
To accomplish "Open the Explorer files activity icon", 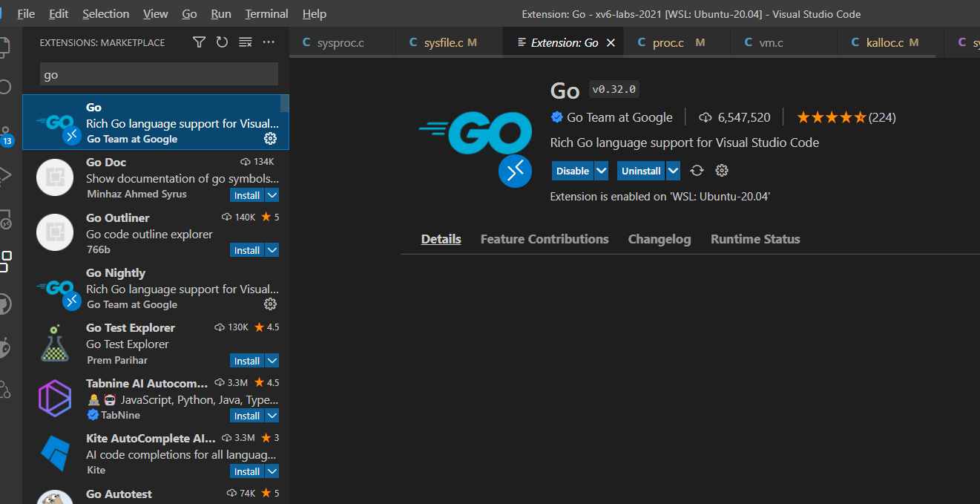I will 6,46.
